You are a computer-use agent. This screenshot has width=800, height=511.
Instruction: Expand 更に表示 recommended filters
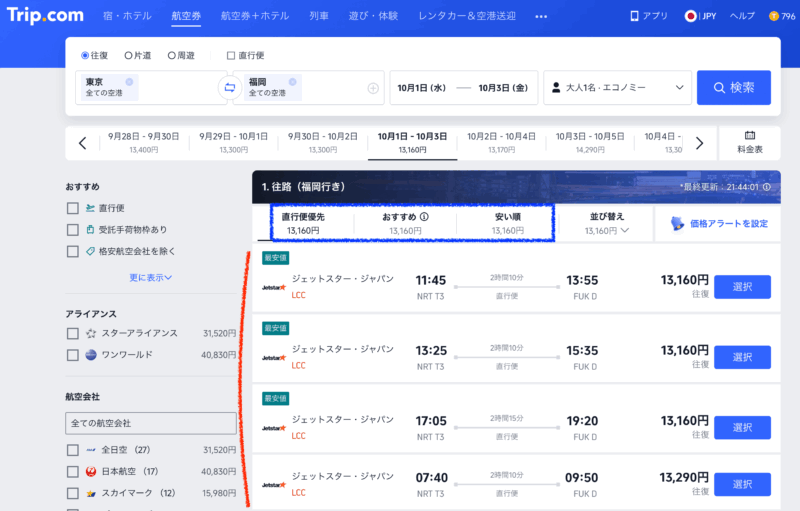point(151,277)
